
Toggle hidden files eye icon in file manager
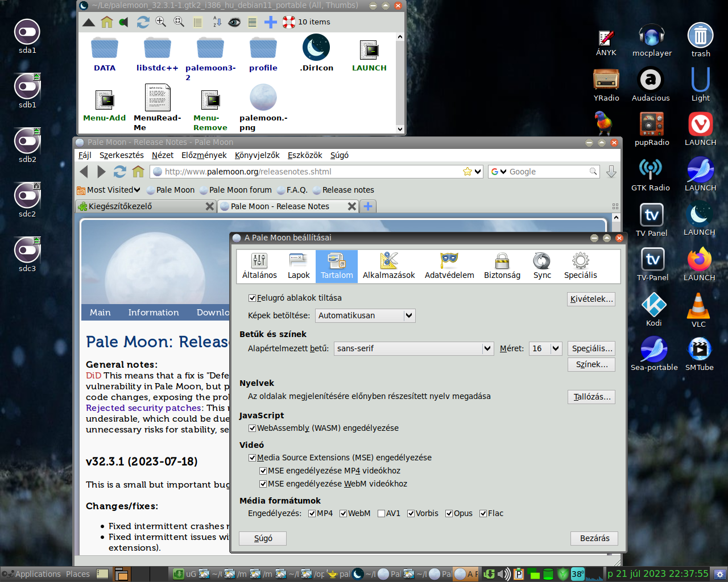234,22
